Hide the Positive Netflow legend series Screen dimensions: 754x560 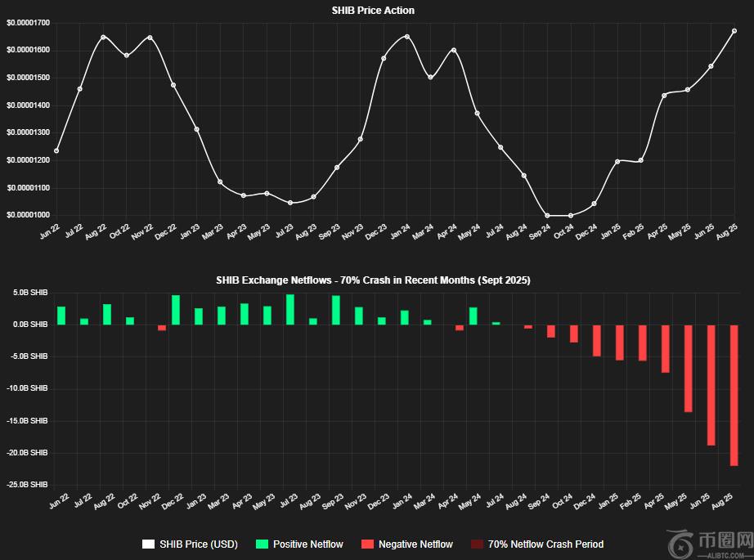pos(307,544)
